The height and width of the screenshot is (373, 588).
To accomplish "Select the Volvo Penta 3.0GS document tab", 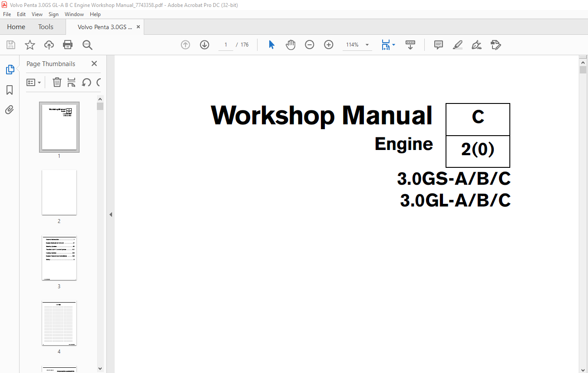I will [105, 27].
